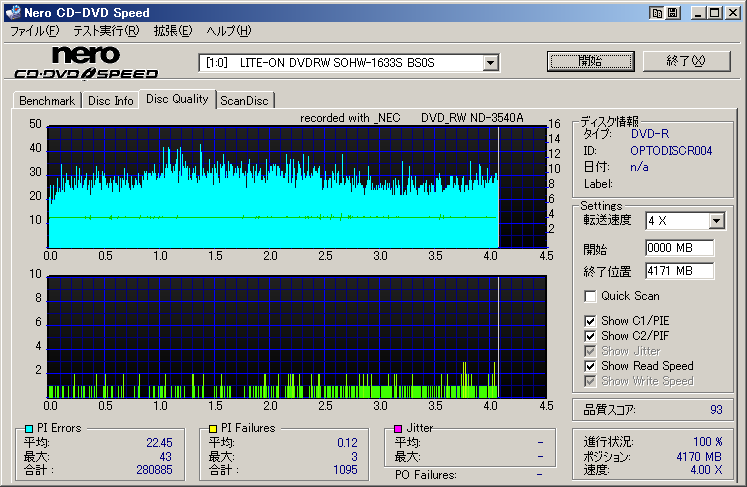The width and height of the screenshot is (747, 487).
Task: Click the progress value 100 %
Action: pos(707,442)
